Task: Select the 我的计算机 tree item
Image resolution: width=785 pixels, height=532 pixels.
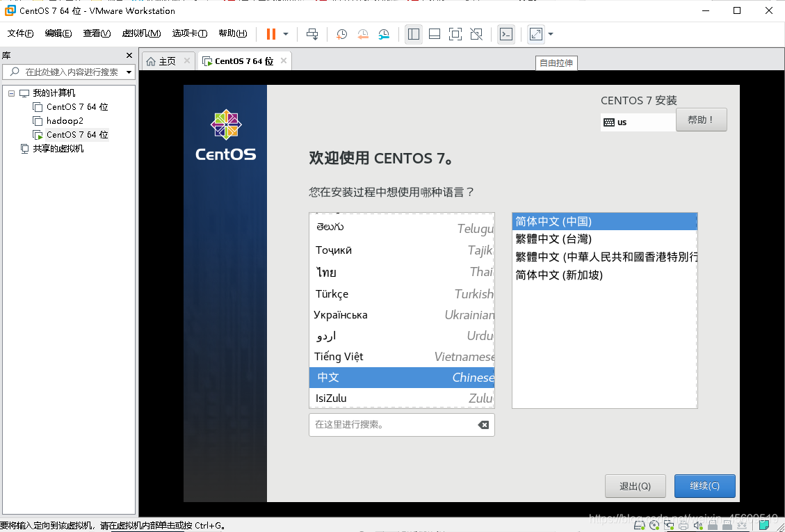Action: click(x=54, y=93)
